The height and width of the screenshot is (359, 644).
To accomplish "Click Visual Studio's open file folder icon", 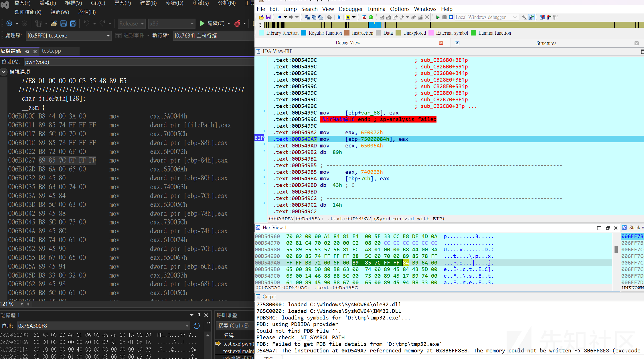I will [54, 23].
